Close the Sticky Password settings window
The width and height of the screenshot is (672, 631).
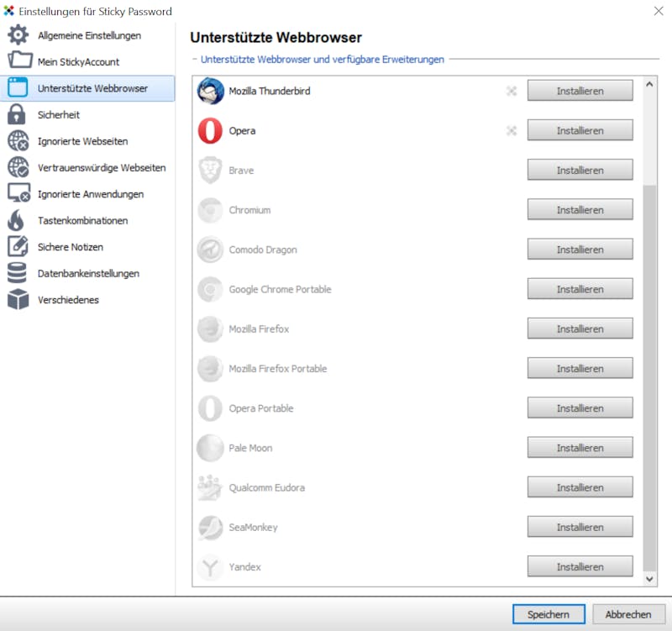click(659, 11)
